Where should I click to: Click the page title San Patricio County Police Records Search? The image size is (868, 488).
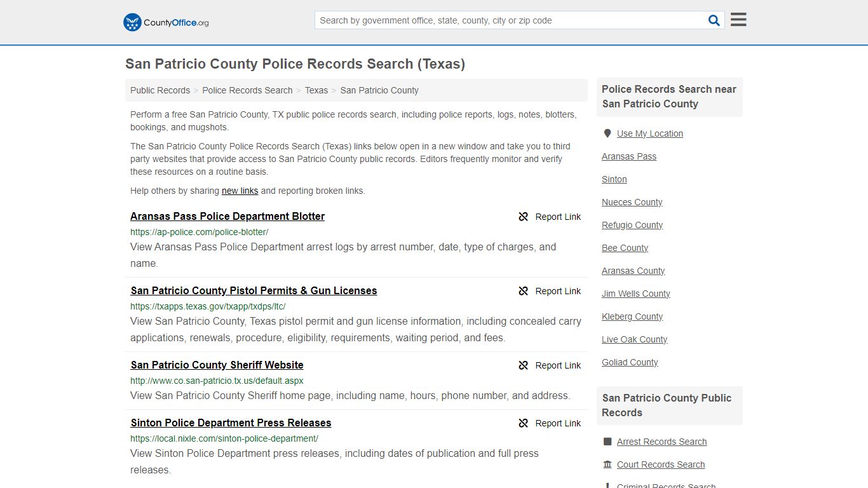tap(295, 64)
